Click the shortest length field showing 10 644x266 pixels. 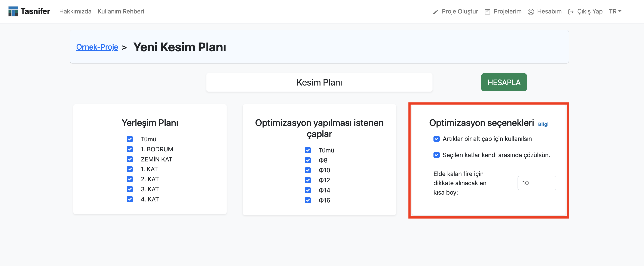click(537, 183)
